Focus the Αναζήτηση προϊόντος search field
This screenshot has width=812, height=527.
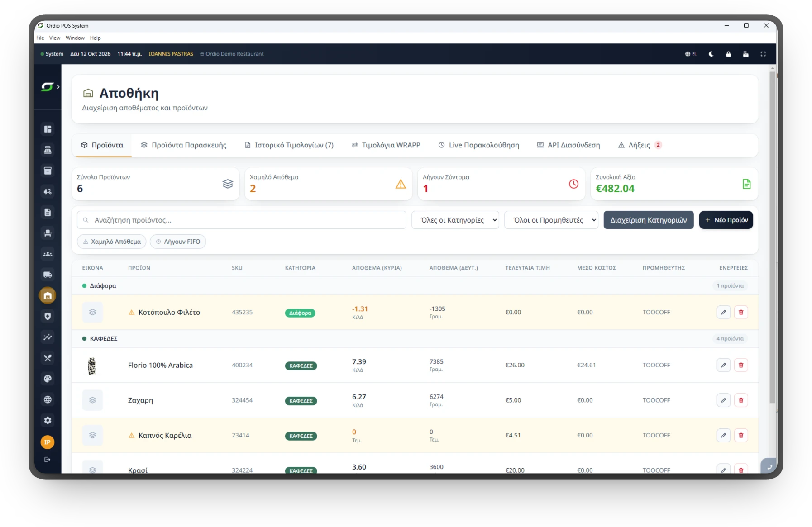click(x=242, y=220)
